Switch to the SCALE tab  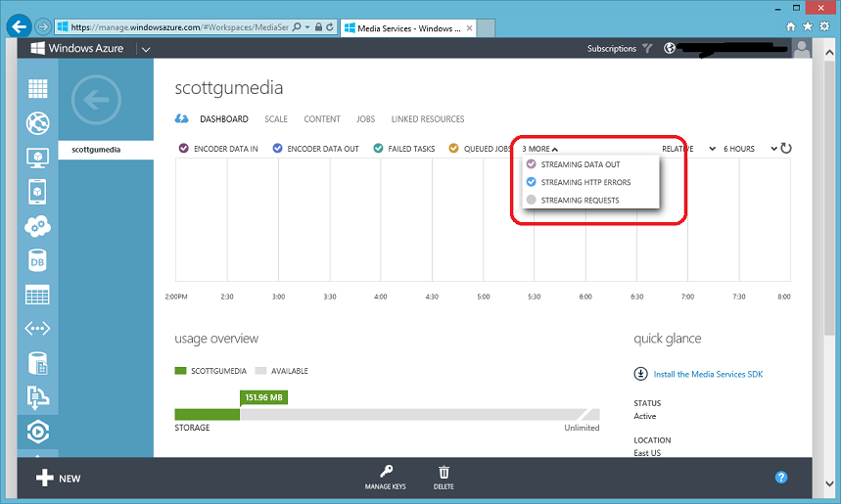coord(276,119)
